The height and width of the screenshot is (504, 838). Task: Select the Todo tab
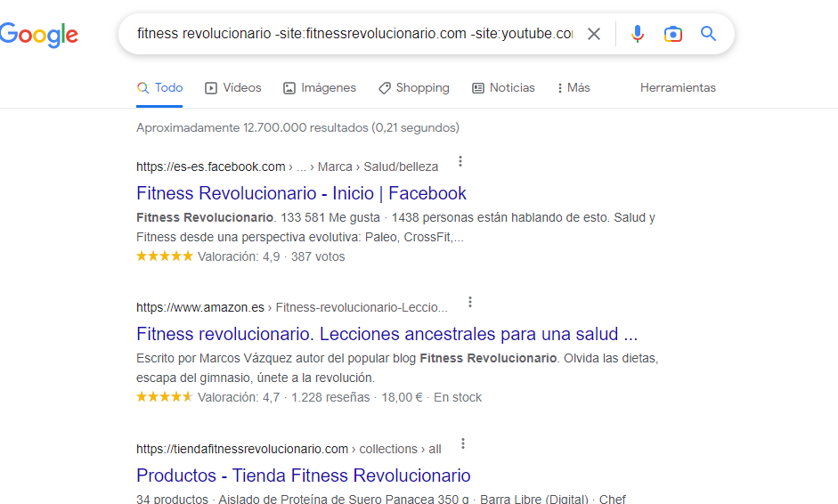159,87
